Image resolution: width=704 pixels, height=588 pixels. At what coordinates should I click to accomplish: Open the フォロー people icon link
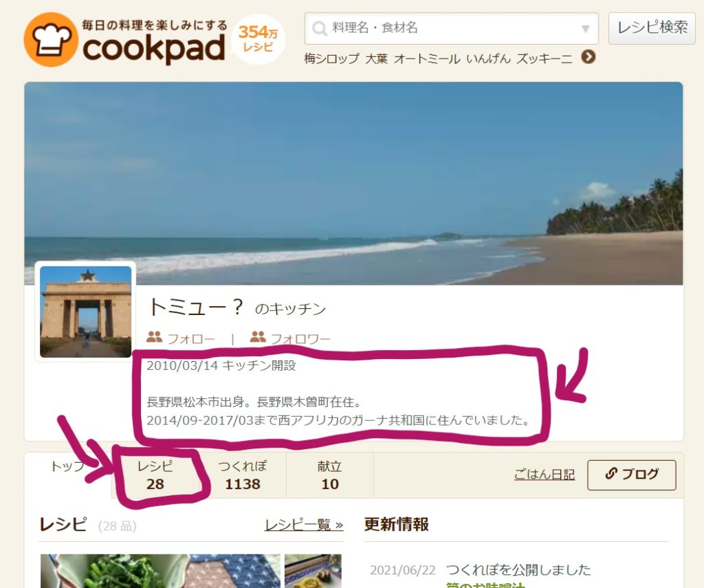pyautogui.click(x=181, y=338)
